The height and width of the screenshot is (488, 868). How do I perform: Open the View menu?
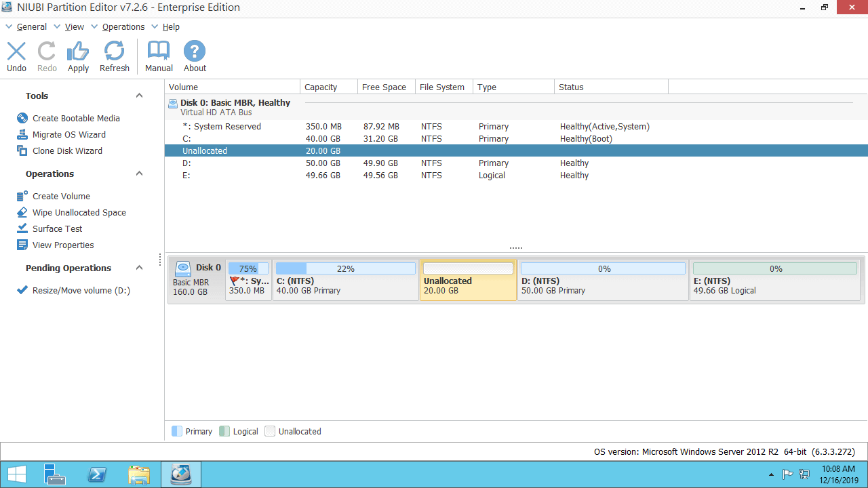point(74,27)
